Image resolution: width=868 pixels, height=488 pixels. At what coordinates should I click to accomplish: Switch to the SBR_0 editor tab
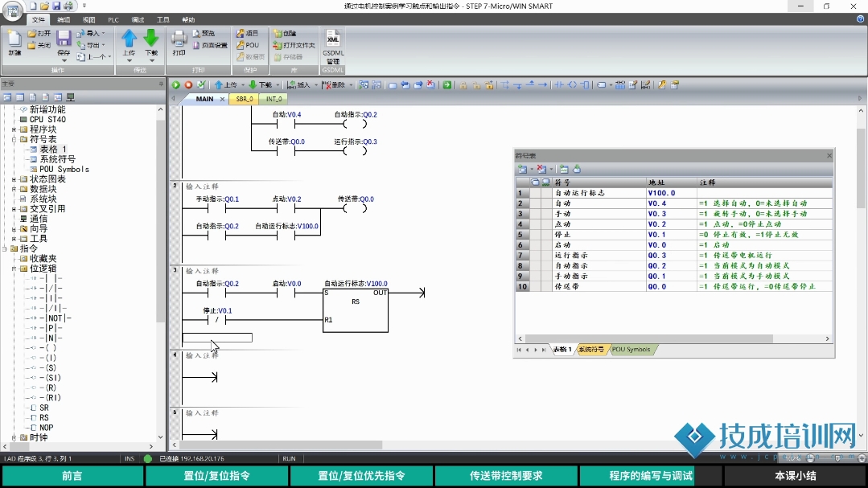tap(245, 99)
